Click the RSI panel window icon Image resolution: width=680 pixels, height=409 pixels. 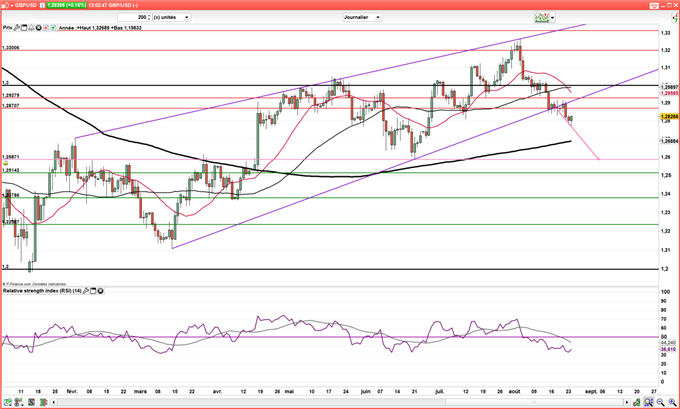93,291
